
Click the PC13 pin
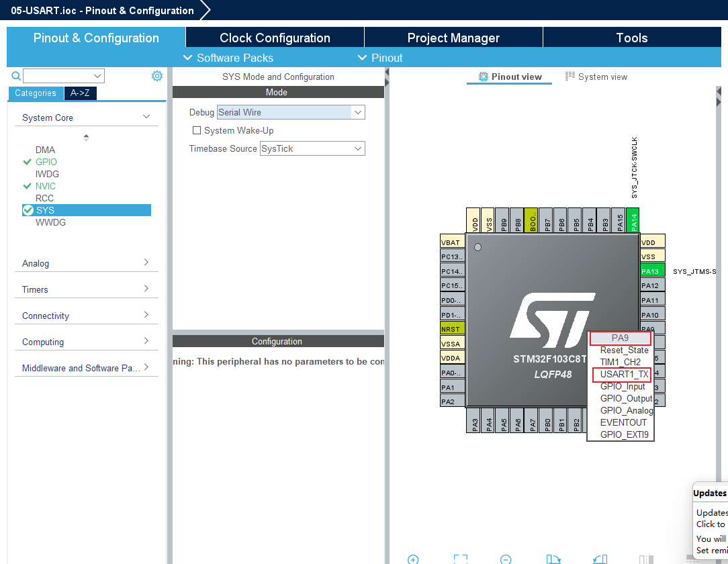452,256
